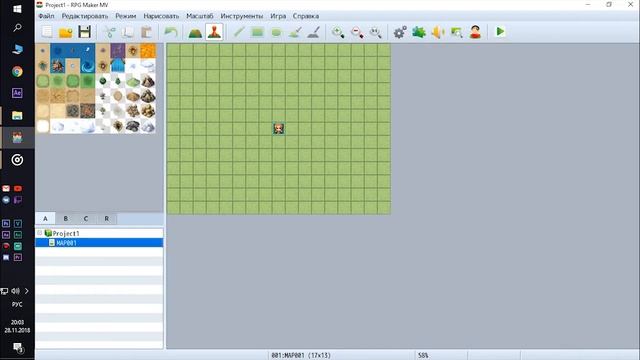Switch to Event editing mode (pawn icon)
The image size is (640, 360).
point(214,32)
